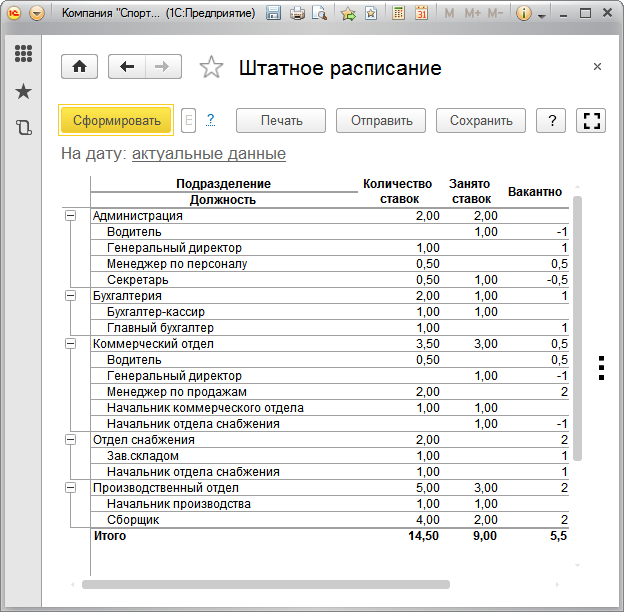Click the Сформировать button
Image resolution: width=624 pixels, height=612 pixels.
(116, 121)
